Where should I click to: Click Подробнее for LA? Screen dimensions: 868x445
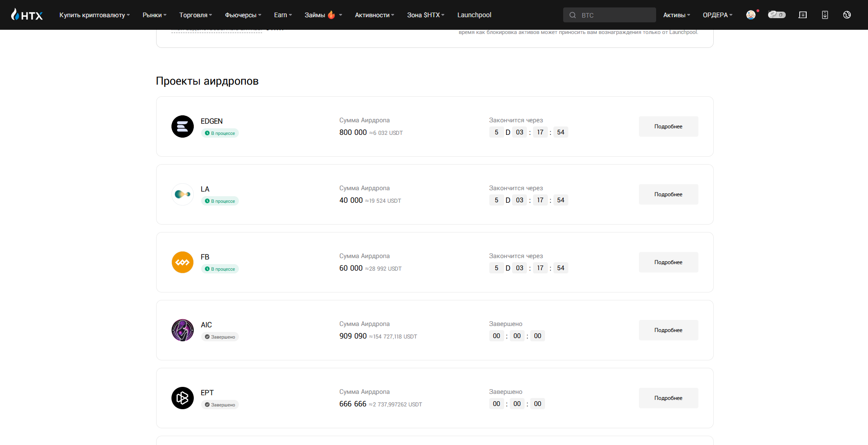point(668,194)
